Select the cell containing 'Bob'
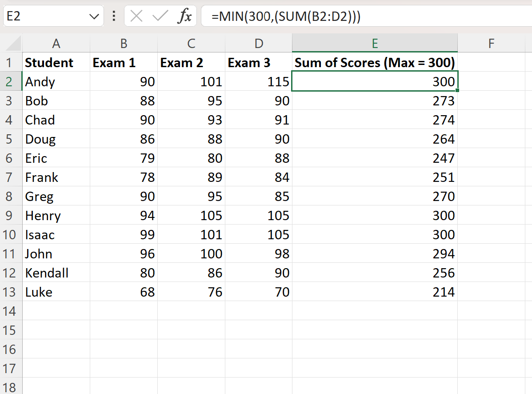The height and width of the screenshot is (394, 532). coord(56,101)
